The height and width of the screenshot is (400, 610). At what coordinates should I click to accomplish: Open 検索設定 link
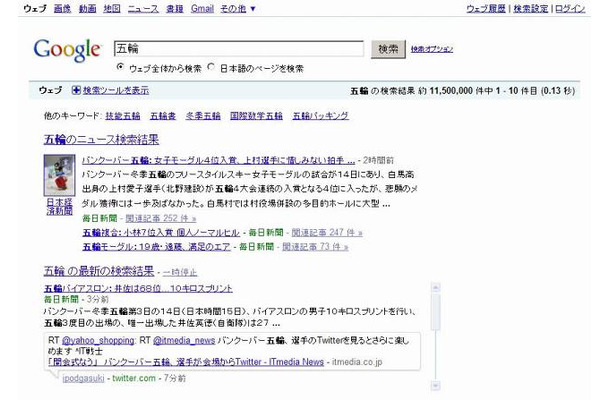click(531, 9)
